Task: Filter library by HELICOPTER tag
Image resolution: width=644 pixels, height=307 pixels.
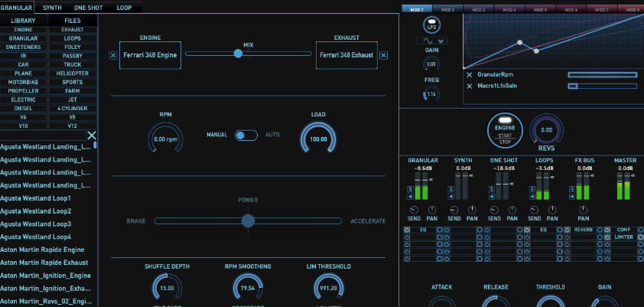Action: (73, 73)
